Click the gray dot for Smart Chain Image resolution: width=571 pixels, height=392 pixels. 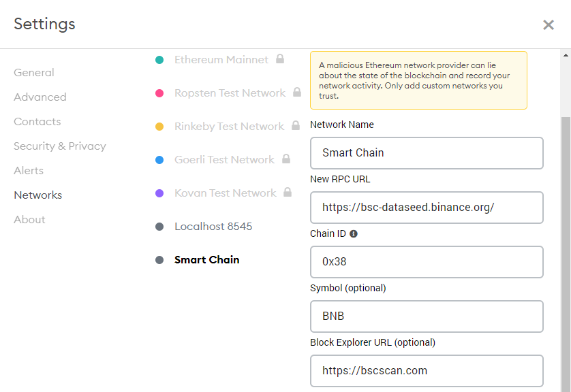(159, 260)
